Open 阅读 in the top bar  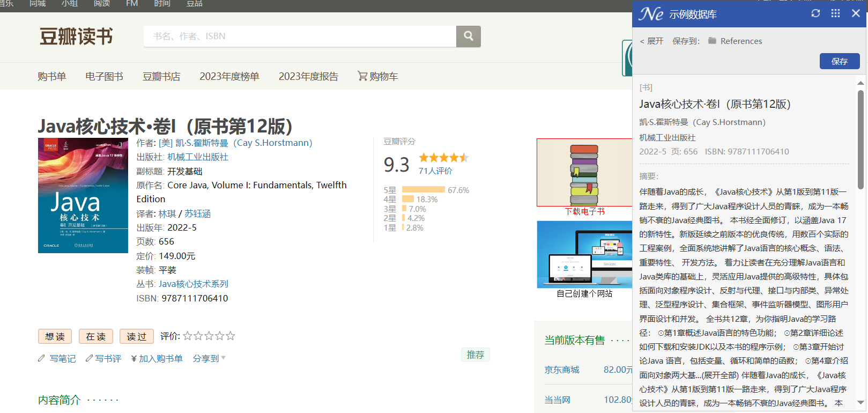[102, 4]
